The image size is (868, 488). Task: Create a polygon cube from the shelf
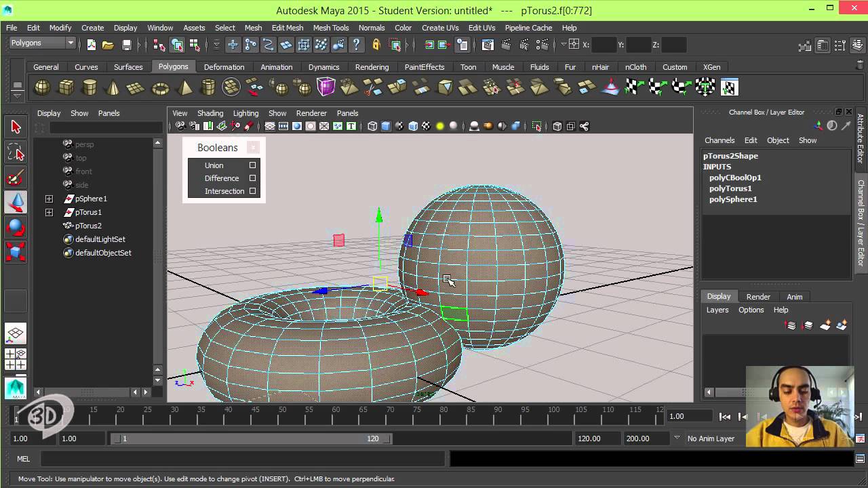point(66,87)
